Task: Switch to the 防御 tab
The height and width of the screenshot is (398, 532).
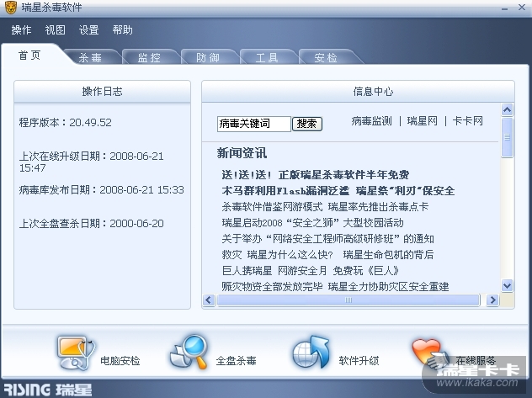Action: [208, 57]
